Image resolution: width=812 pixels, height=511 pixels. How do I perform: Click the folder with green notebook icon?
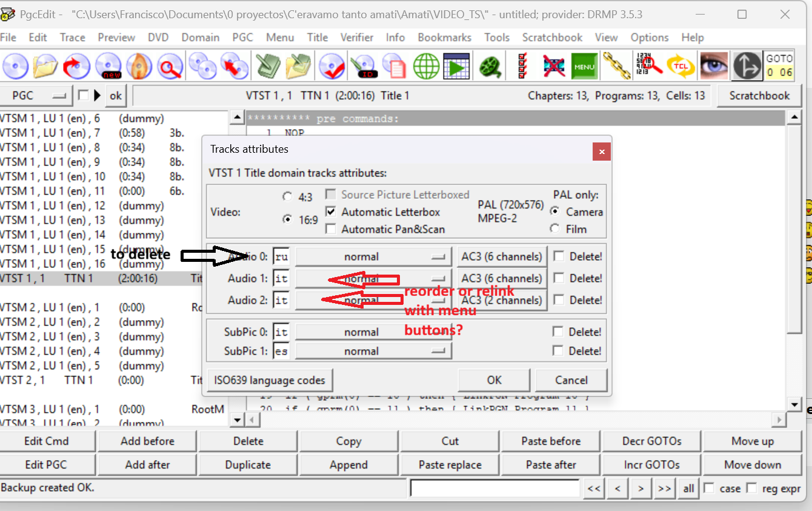[298, 66]
